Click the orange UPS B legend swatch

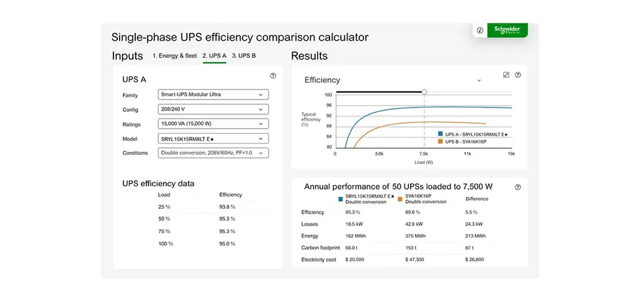(441, 141)
